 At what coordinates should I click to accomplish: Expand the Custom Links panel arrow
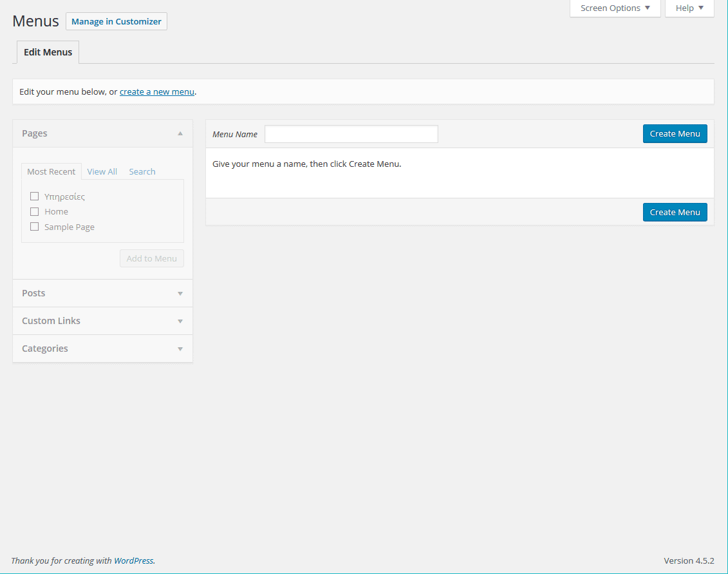click(x=180, y=321)
